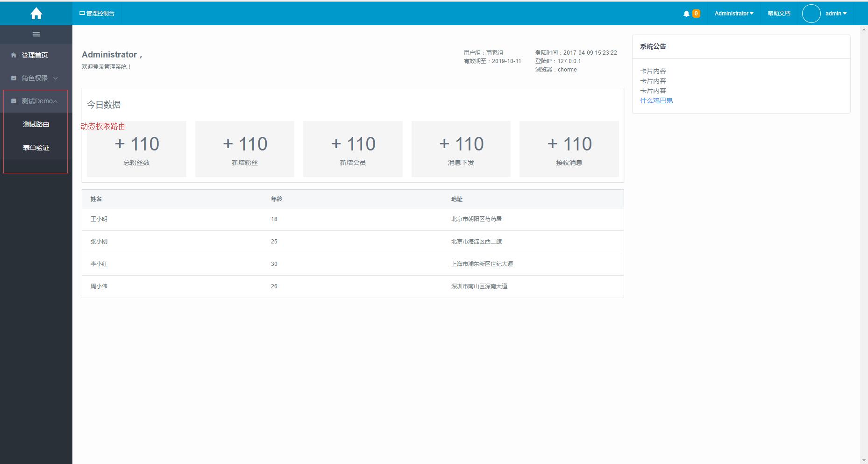The image size is (868, 464).
Task: Click address 北京市海淀区西二旗
Action: pyautogui.click(x=477, y=242)
